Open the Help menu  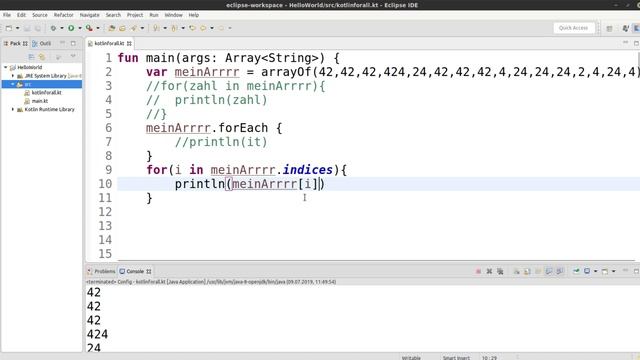[x=193, y=15]
